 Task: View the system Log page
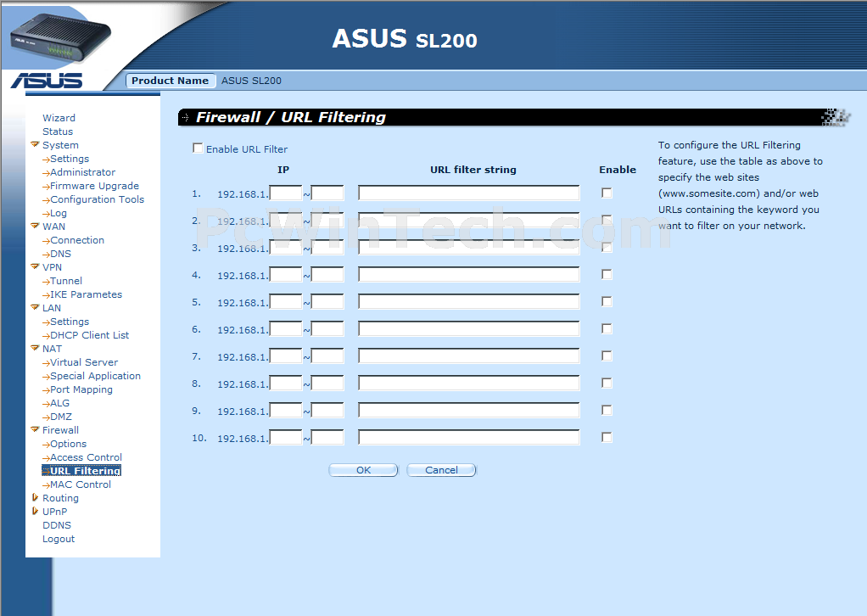click(58, 213)
